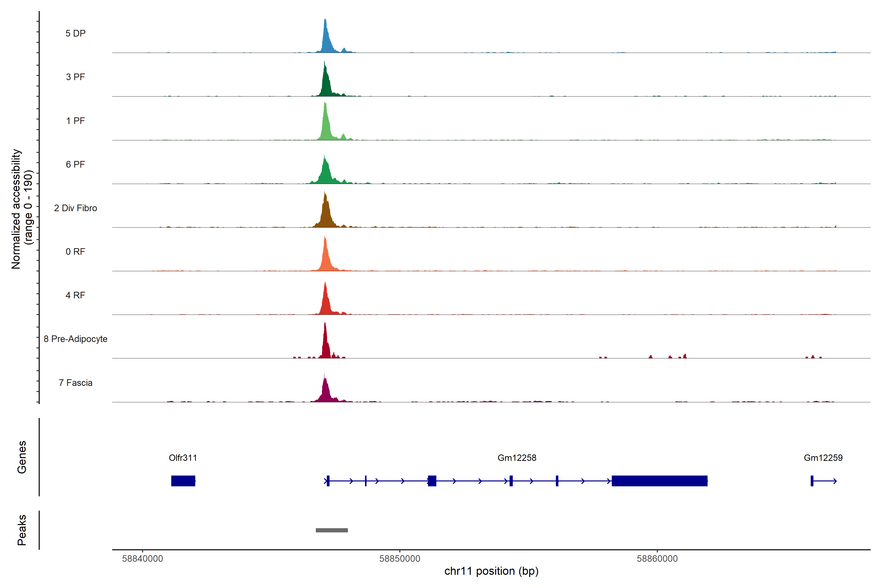Click the 58860000 axis tick label

tap(657, 559)
